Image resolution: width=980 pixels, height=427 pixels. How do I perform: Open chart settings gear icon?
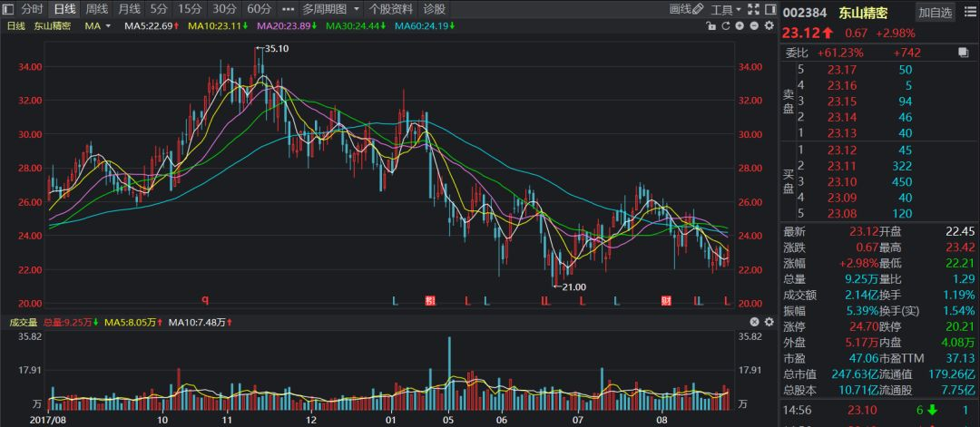pos(767,25)
